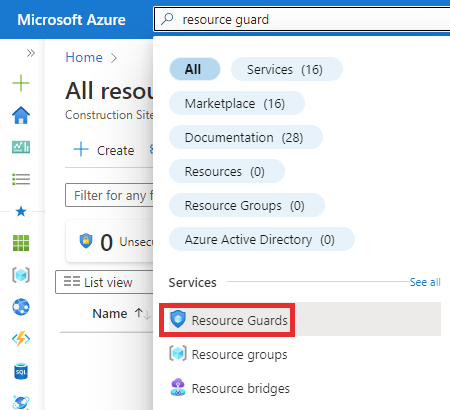Screen dimensions: 450x410
Task: Click the 0 unsecured resources count
Action: tap(106, 242)
